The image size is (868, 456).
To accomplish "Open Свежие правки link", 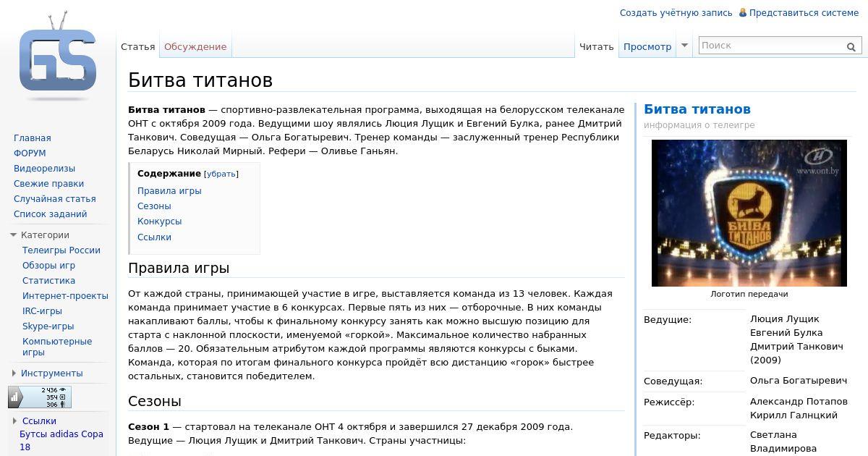I will click(48, 183).
